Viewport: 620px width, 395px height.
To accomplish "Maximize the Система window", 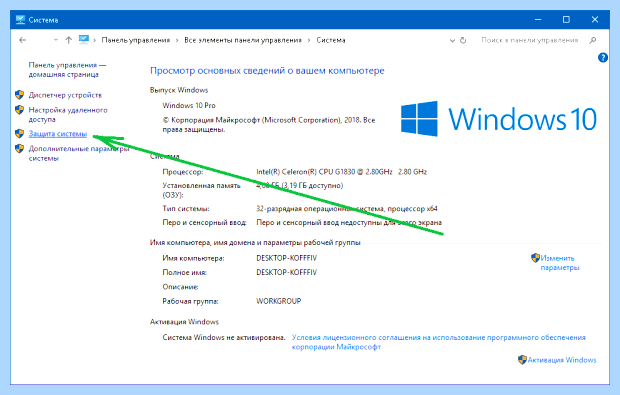I will click(x=566, y=19).
